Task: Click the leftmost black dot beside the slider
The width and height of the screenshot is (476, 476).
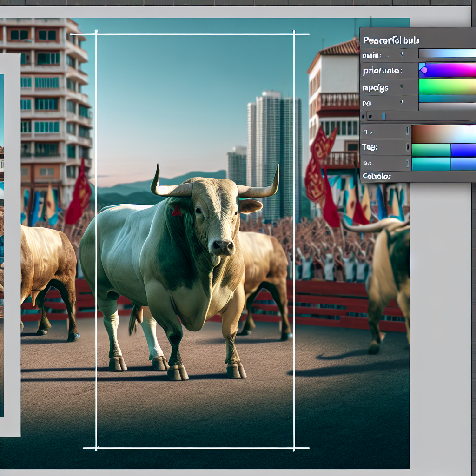Action: 363,116
